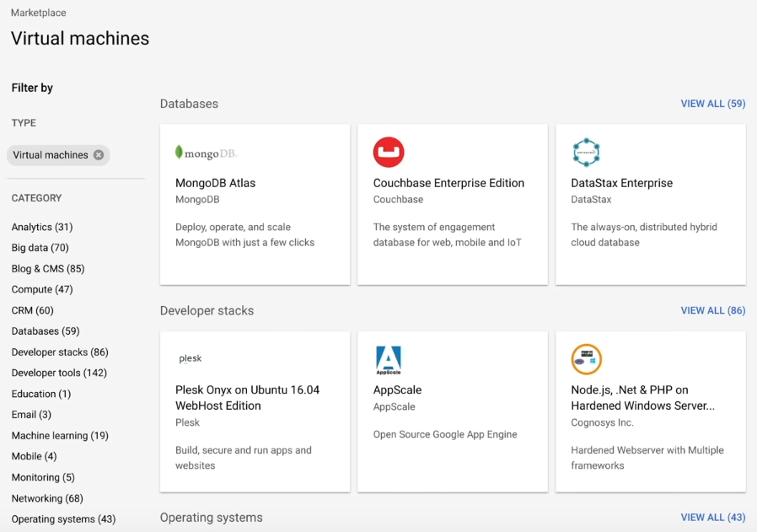Select the Plesk wordmark logo

coord(190,357)
